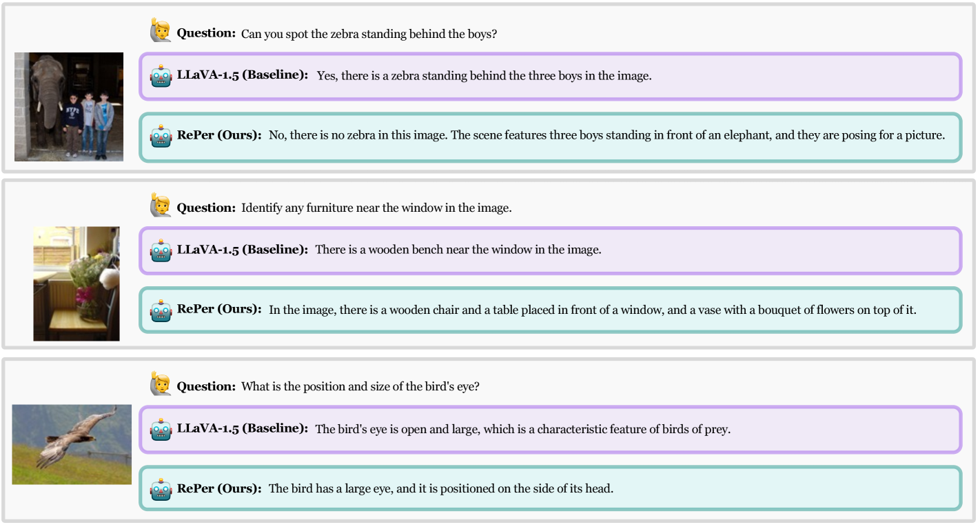Click the question text about the zebra
Viewport: 980px width, 527px height.
coord(368,34)
